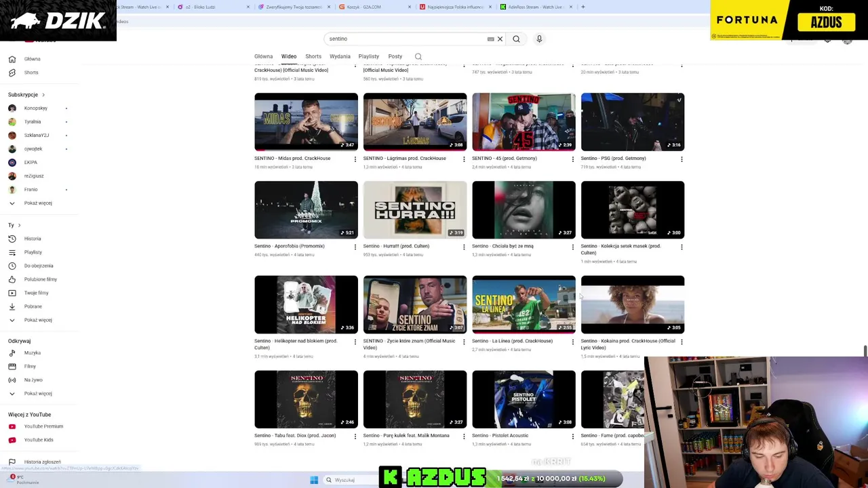Screen dimensions: 868x488
Task: Open options menu for Hurra!!! video
Action: click(464, 247)
